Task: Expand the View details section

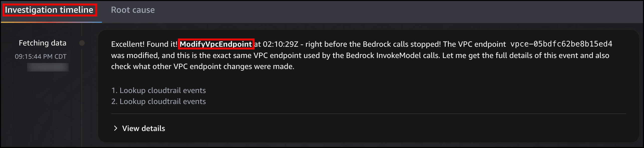Action: pos(143,128)
